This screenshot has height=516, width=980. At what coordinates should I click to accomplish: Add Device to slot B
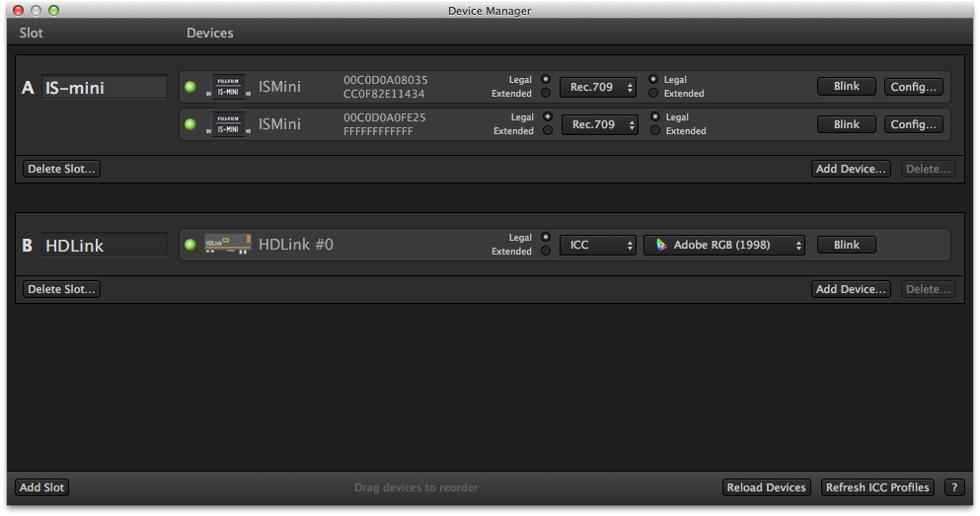pos(851,289)
